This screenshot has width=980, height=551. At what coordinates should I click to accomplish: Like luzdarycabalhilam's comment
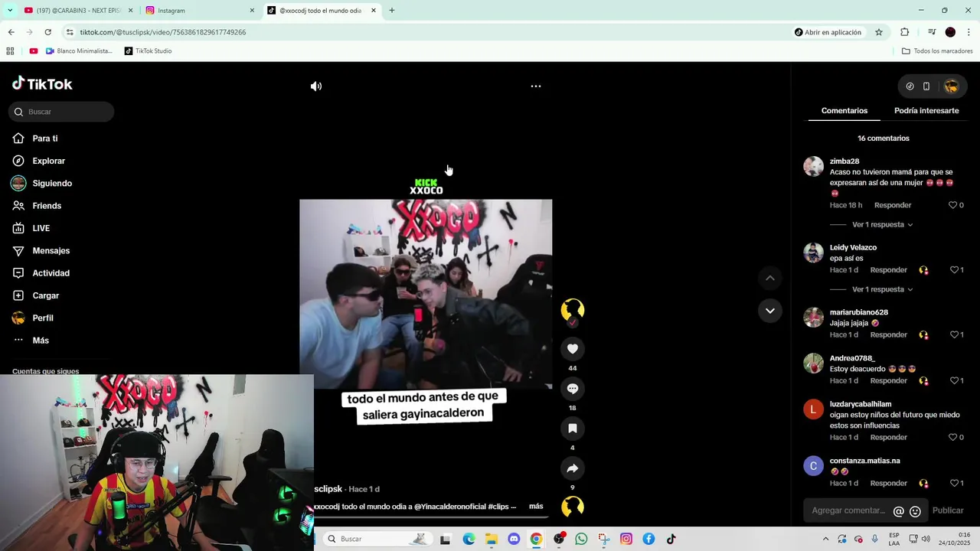(x=953, y=438)
